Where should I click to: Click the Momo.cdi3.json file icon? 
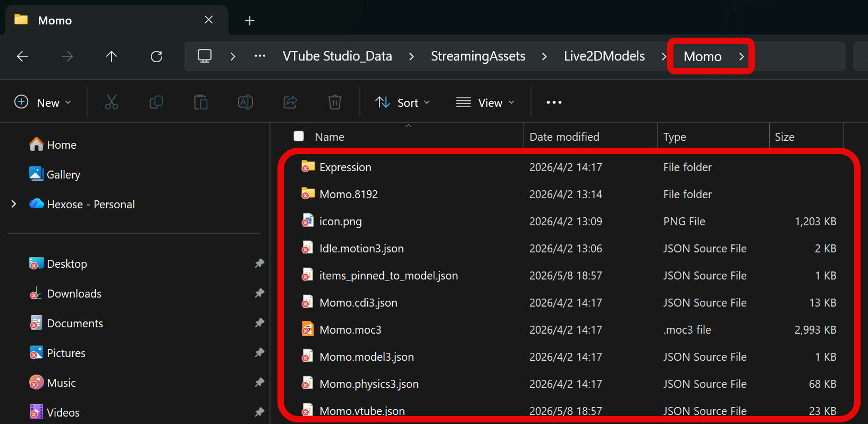[308, 302]
